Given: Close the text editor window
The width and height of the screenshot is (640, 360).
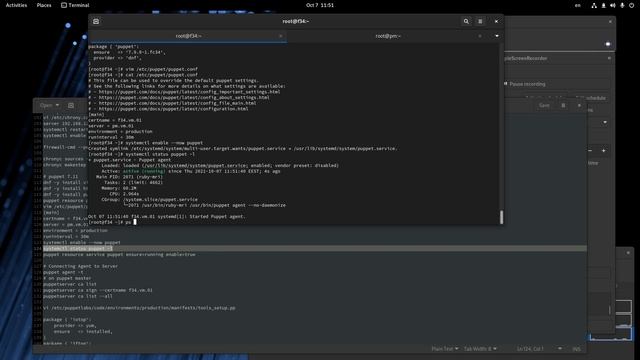Looking at the screenshot, I should pos(579,105).
